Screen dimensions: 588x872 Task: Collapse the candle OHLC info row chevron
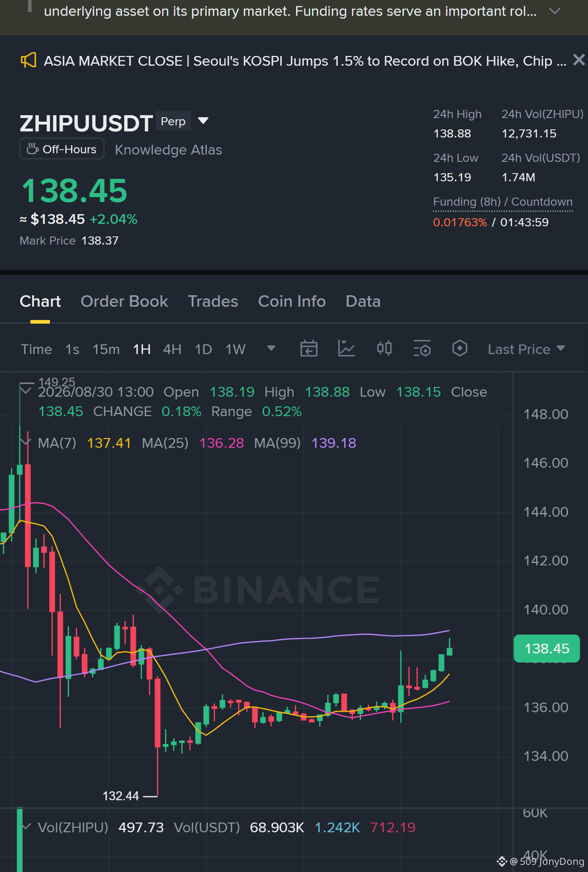[x=26, y=391]
